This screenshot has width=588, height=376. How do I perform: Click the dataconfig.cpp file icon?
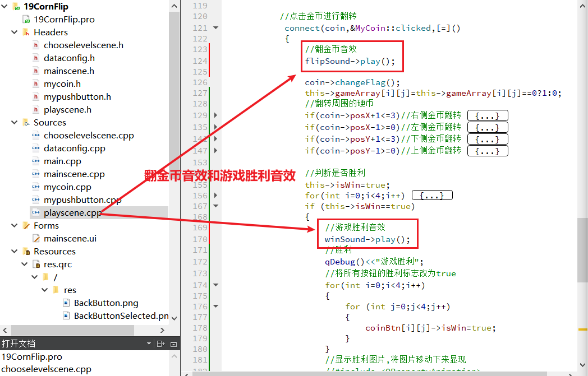[36, 148]
